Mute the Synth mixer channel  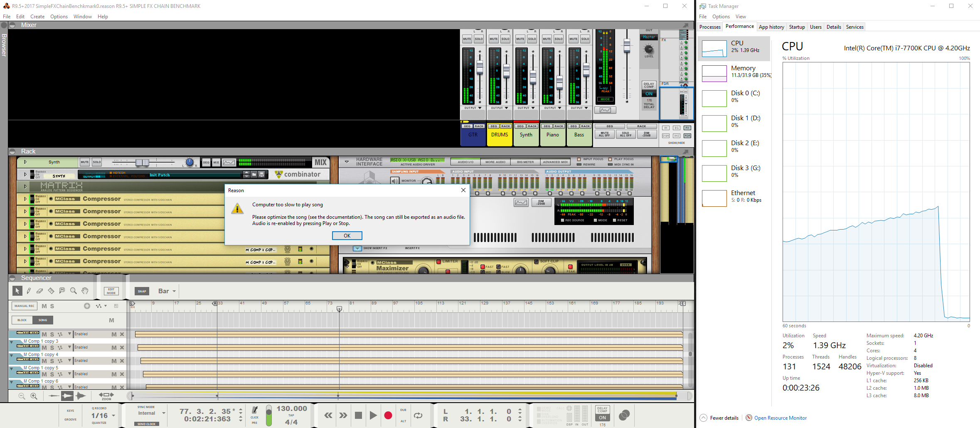[x=520, y=39]
